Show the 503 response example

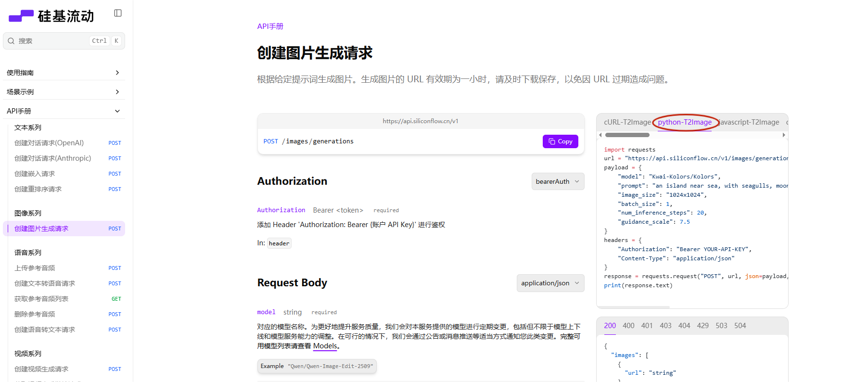point(721,326)
